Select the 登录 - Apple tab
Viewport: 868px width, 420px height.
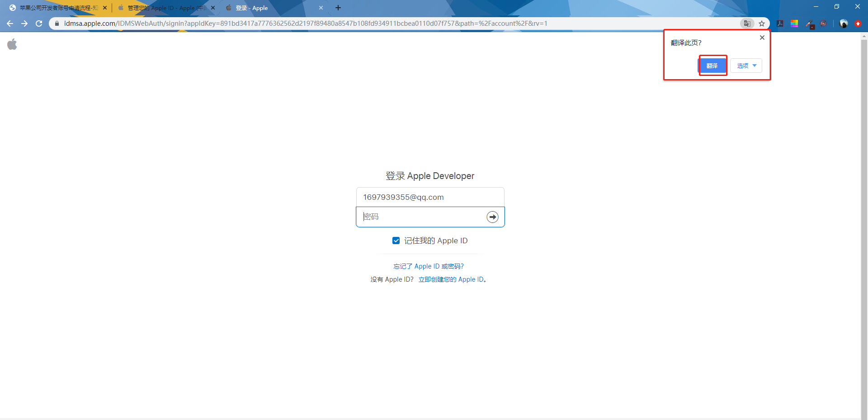coord(274,8)
